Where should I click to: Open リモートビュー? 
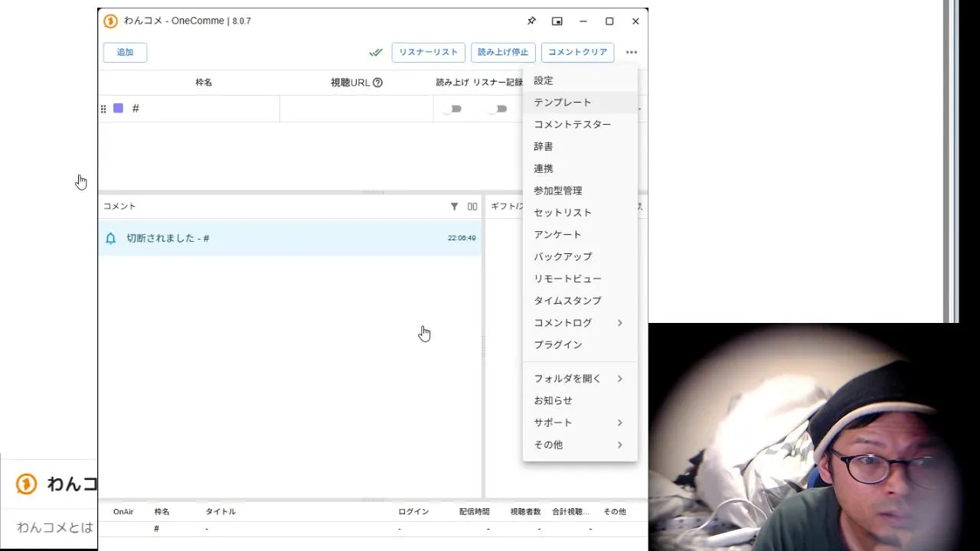pos(580,279)
